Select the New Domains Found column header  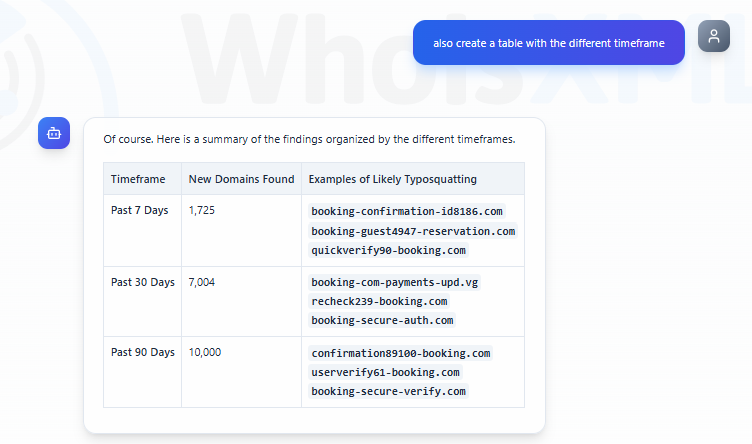241,179
